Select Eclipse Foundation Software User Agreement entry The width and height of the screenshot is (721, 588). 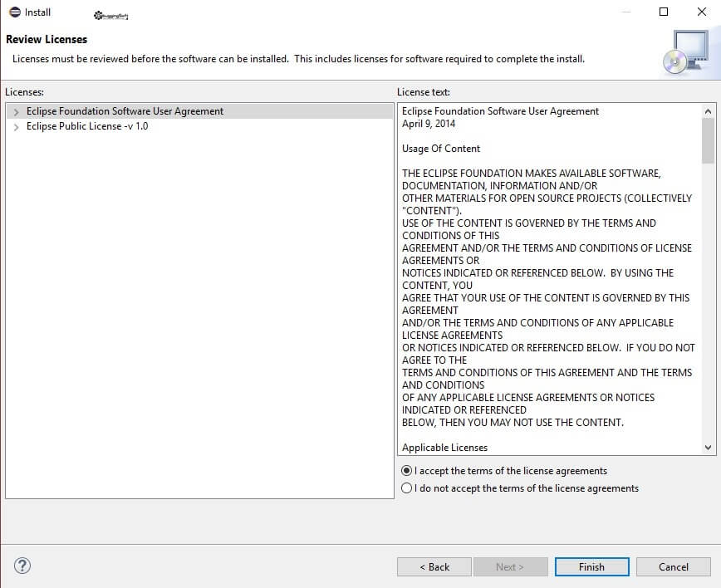click(125, 111)
